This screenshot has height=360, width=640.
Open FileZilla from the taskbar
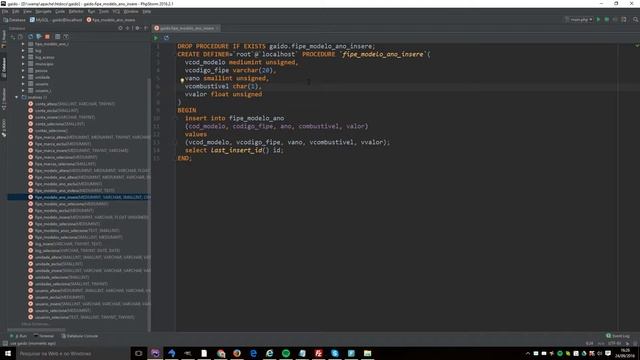click(318, 353)
